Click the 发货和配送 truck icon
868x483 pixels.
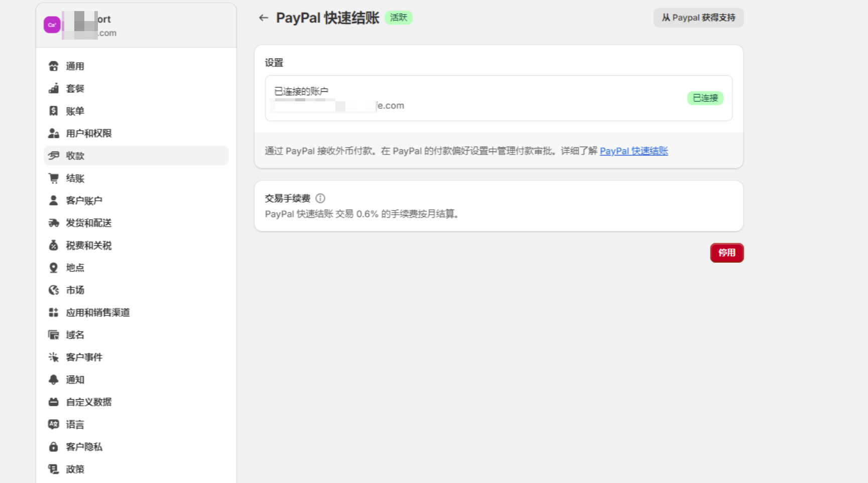(x=54, y=223)
